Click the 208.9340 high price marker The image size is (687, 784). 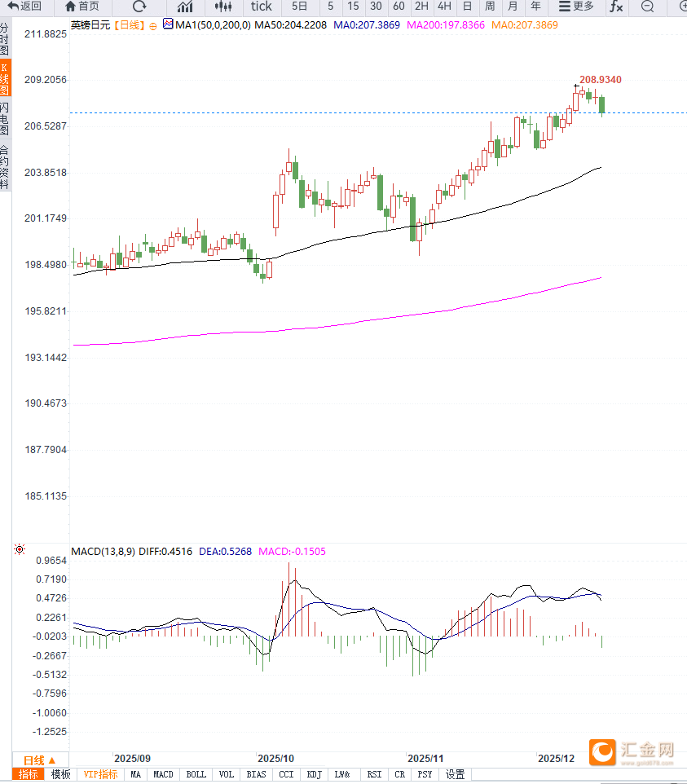tap(601, 80)
